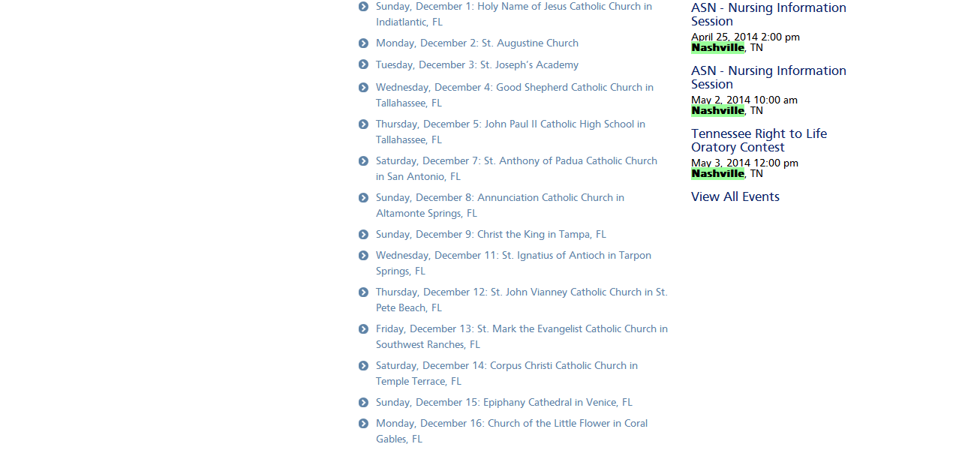Open Annunciation Catholic Church in Altamonte Springs
The image size is (980, 462).
pyautogui.click(x=500, y=205)
